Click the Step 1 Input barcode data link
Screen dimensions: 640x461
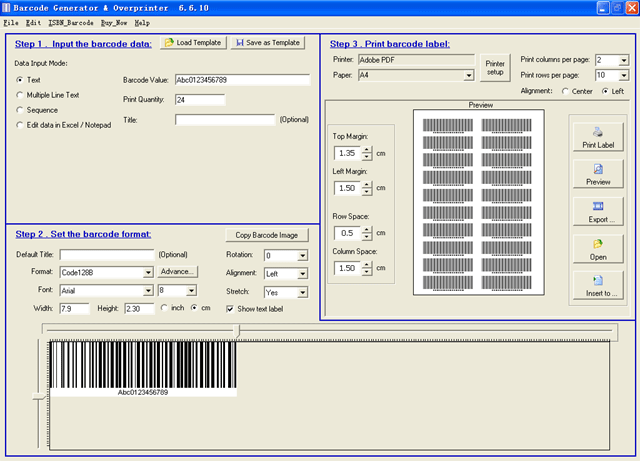pyautogui.click(x=83, y=44)
